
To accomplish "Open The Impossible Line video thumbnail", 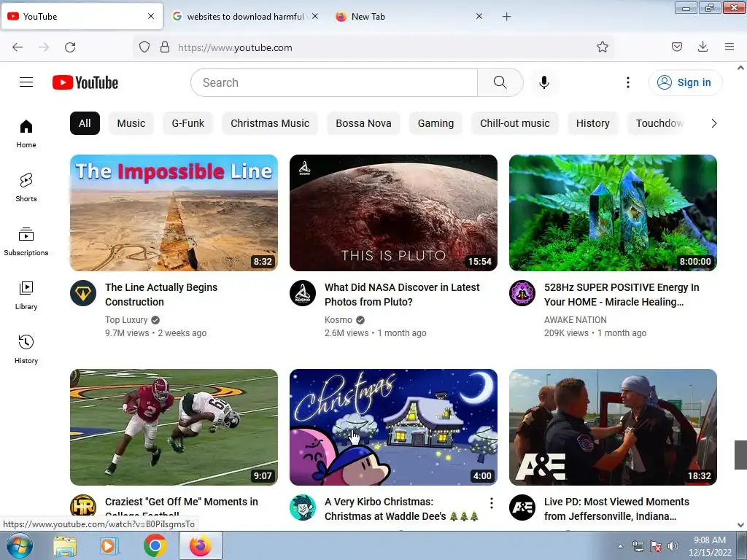I will point(174,213).
